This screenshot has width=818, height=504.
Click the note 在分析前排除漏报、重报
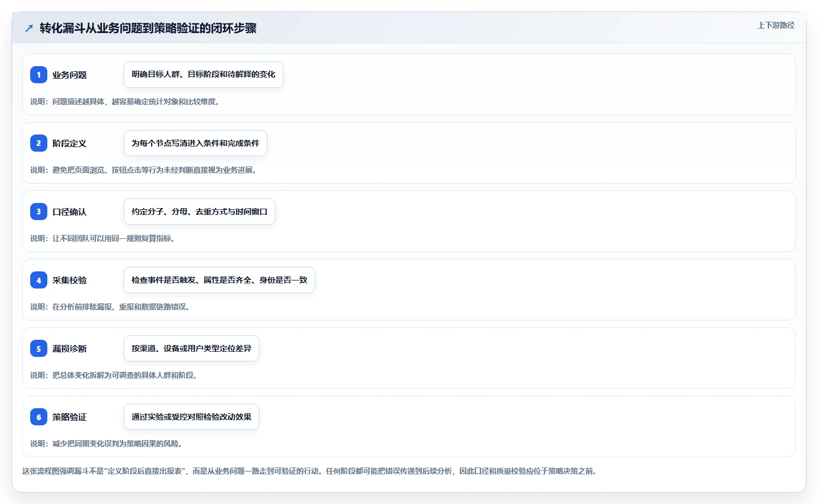tap(110, 307)
